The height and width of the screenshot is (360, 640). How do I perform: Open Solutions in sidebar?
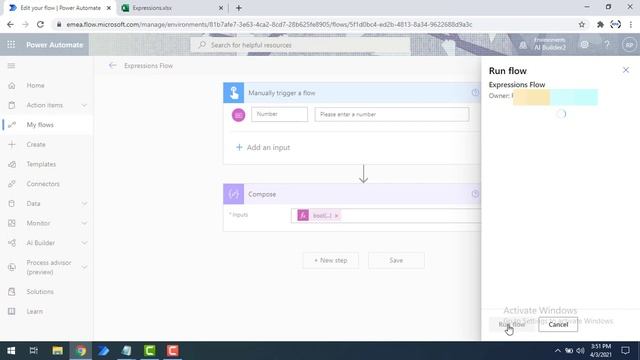pos(40,292)
